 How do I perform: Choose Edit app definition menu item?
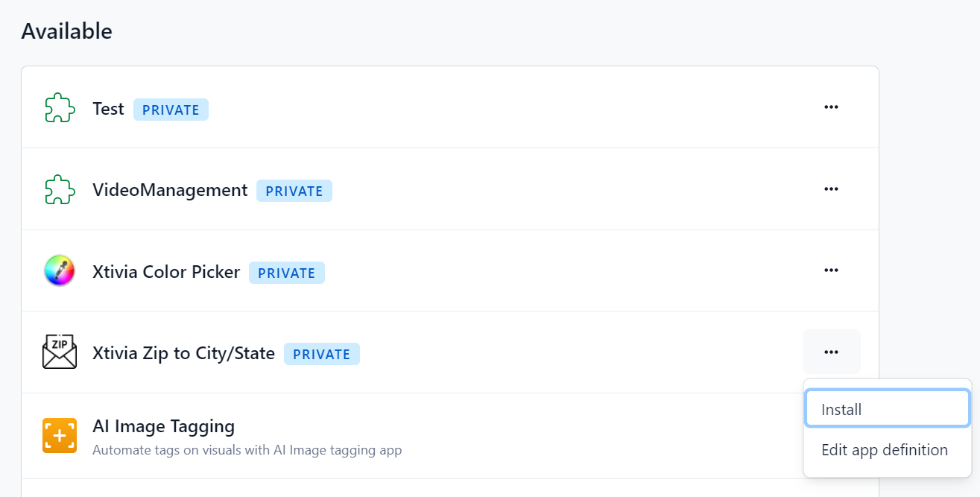click(x=885, y=450)
